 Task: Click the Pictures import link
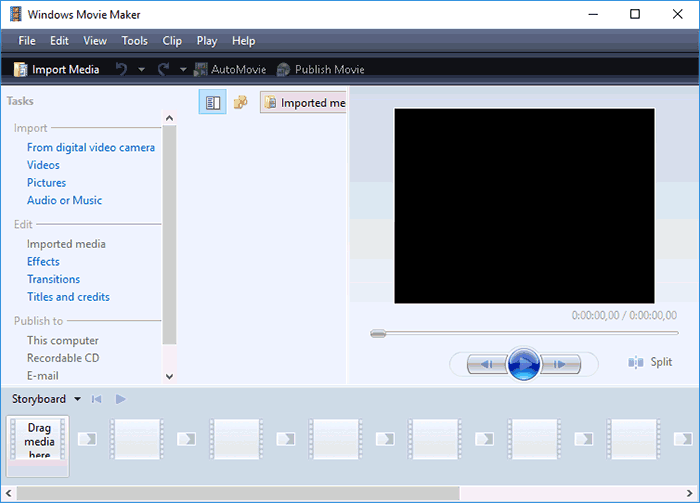tap(46, 183)
